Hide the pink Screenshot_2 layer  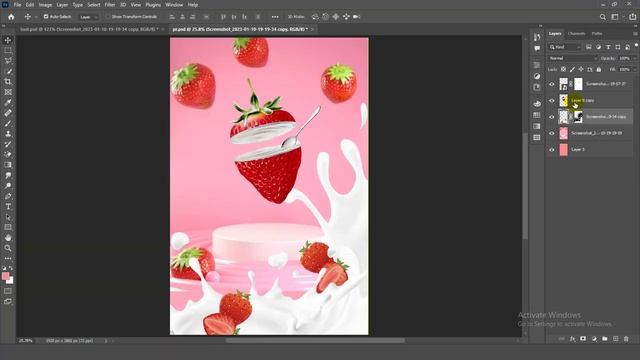(x=552, y=133)
